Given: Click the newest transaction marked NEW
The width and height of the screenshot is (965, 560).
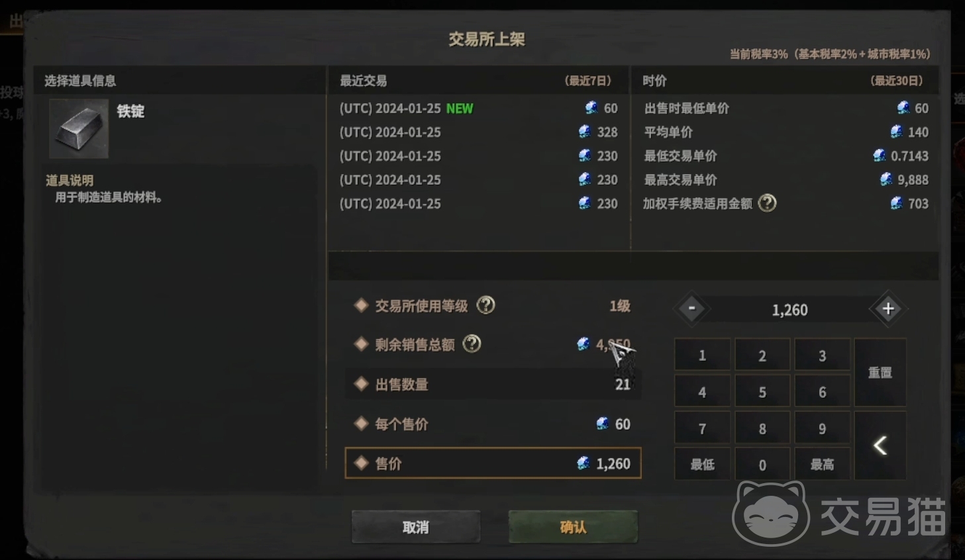Looking at the screenshot, I should point(478,108).
